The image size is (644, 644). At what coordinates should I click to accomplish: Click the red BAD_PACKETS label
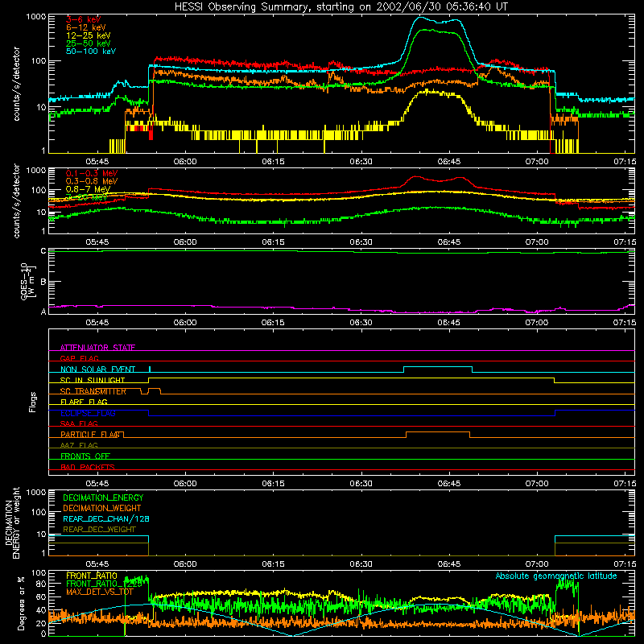pos(88,467)
